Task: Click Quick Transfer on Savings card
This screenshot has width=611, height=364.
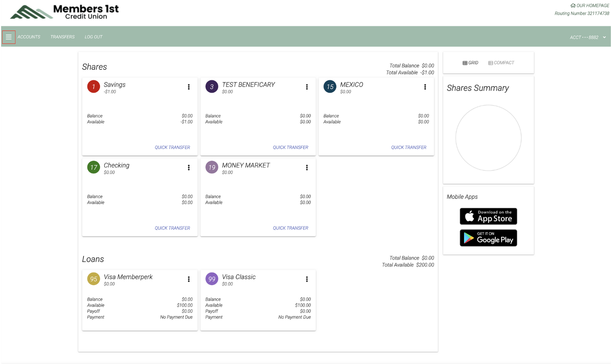Action: coord(172,147)
